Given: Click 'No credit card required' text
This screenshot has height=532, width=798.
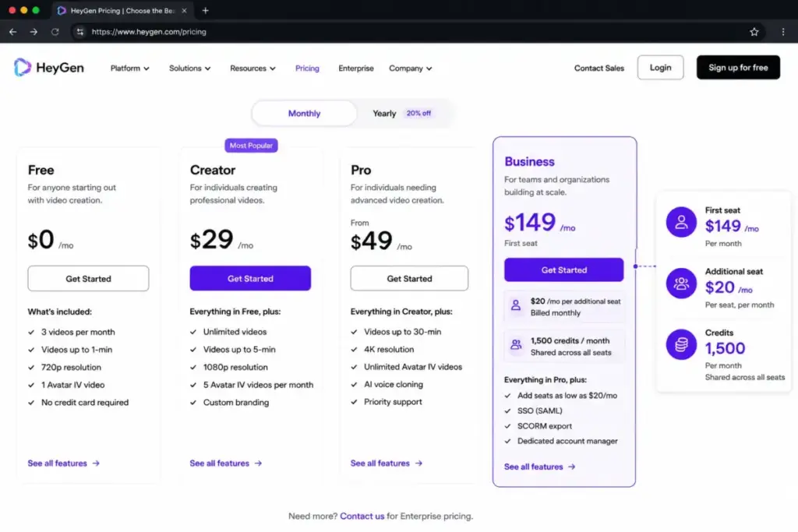Looking at the screenshot, I should [x=85, y=402].
